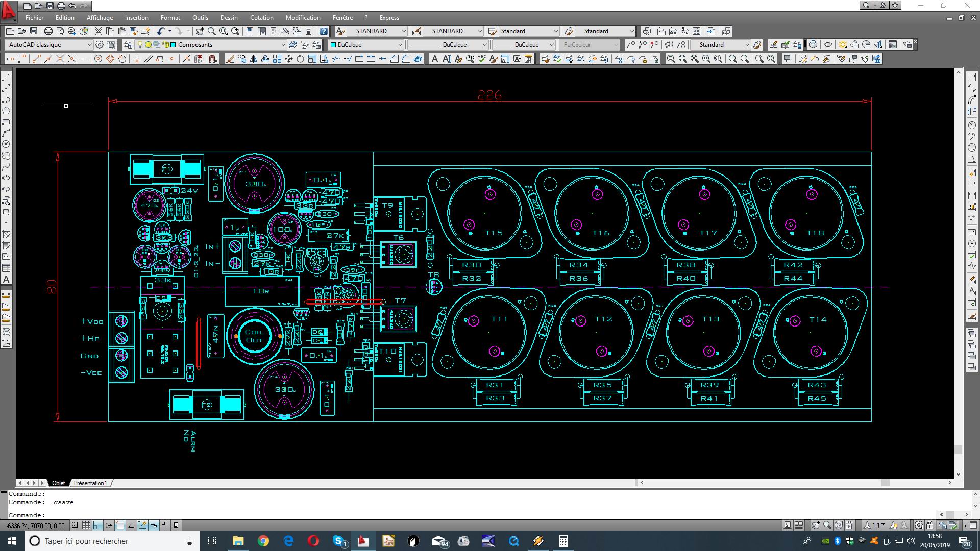The height and width of the screenshot is (551, 980).
Task: Open Chrome from the taskbar
Action: coord(263,541)
